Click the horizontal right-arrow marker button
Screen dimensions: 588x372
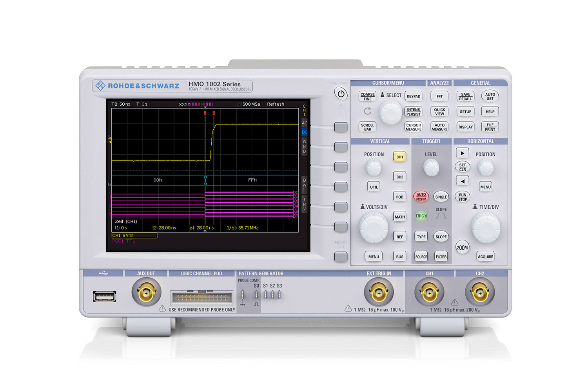pyautogui.click(x=463, y=153)
